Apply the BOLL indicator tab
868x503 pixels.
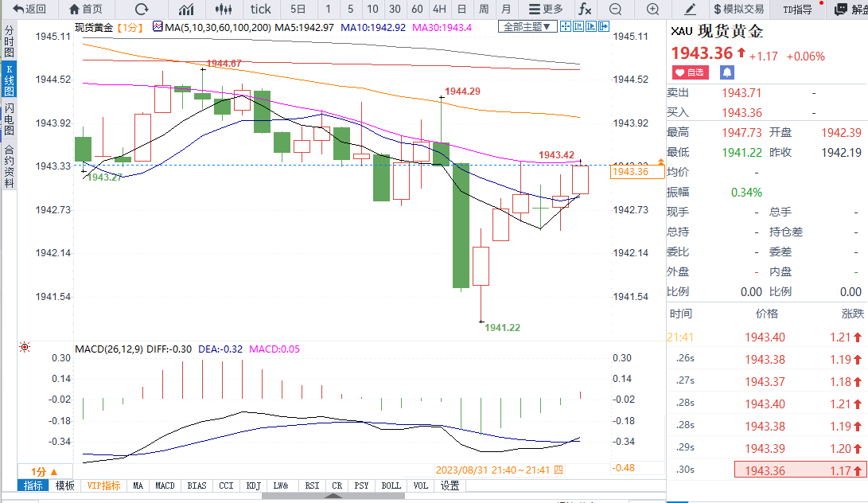pos(391,485)
